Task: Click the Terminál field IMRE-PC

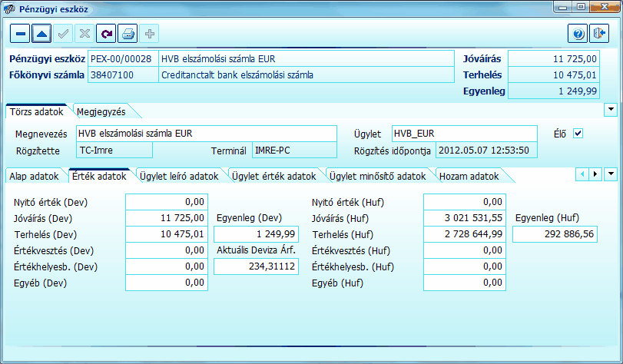Action: (294, 151)
